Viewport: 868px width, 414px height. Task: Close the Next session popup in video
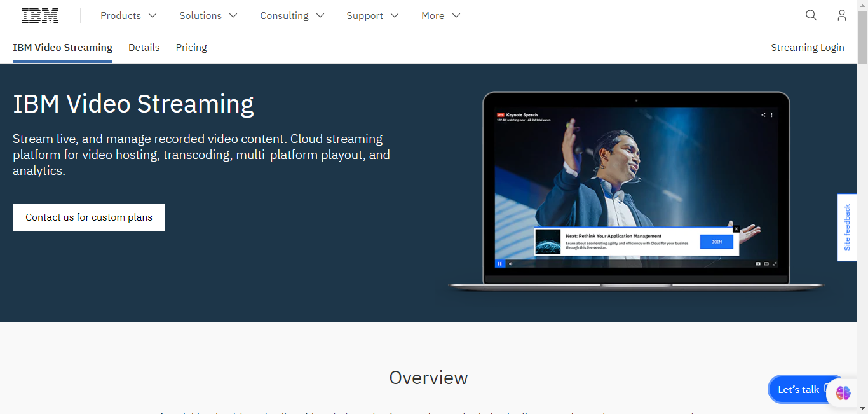736,229
